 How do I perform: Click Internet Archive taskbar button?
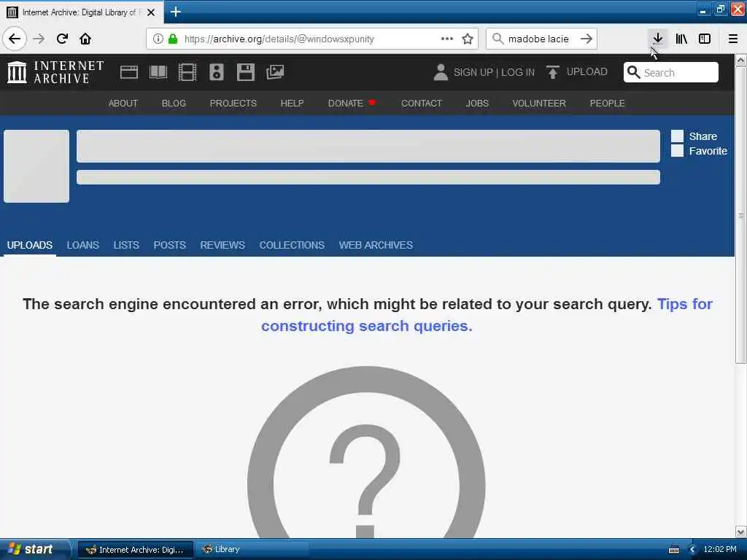(x=135, y=550)
